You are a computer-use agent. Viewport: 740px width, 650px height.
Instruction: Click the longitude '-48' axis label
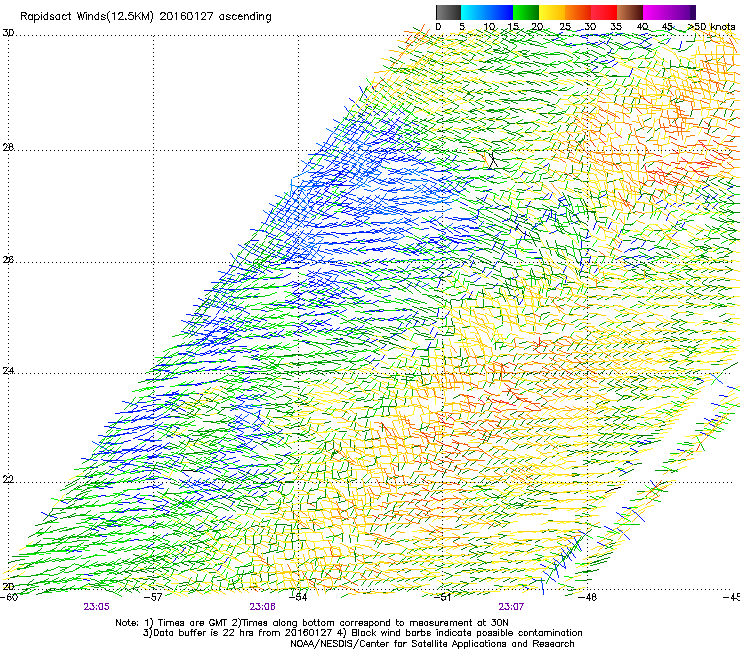point(588,597)
